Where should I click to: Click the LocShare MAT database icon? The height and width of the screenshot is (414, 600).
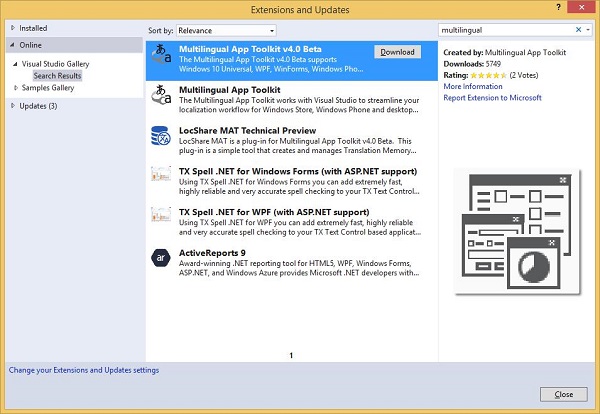[161, 136]
